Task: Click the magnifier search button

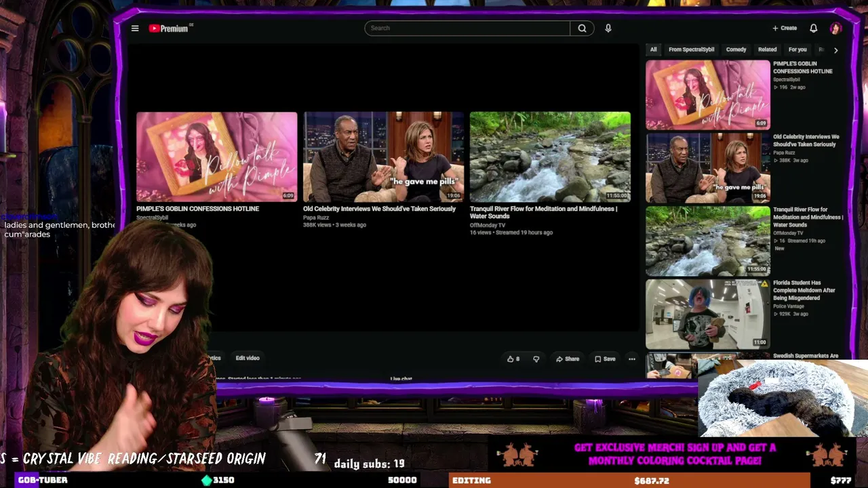Action: pos(582,28)
